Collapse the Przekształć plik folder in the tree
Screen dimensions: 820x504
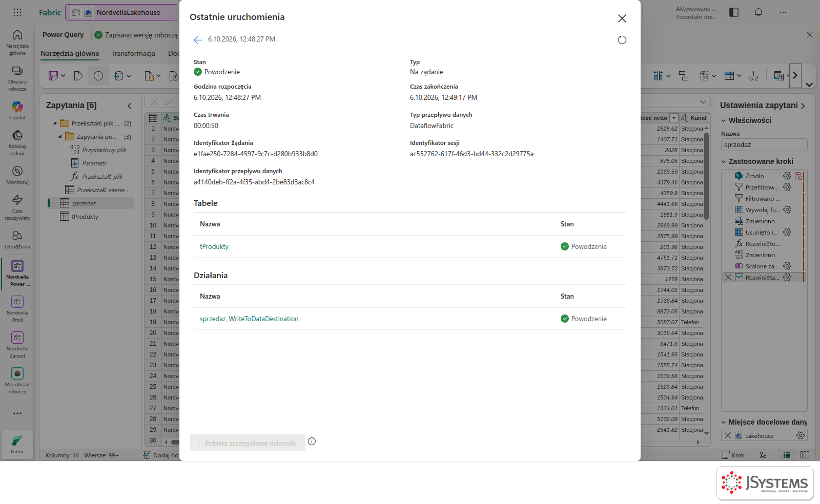[55, 123]
